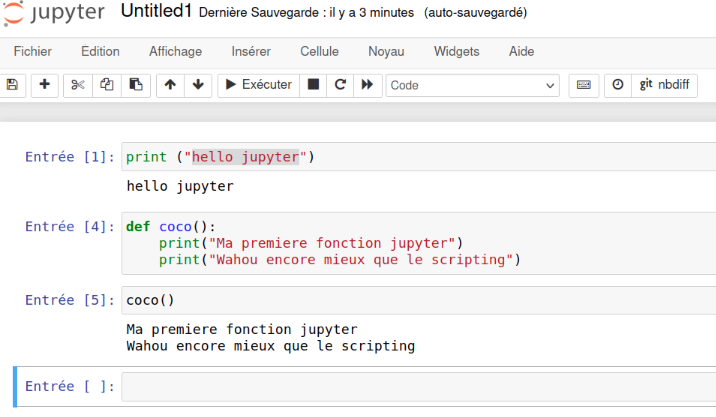Copy selected cells icon
716x417 pixels.
coord(107,85)
